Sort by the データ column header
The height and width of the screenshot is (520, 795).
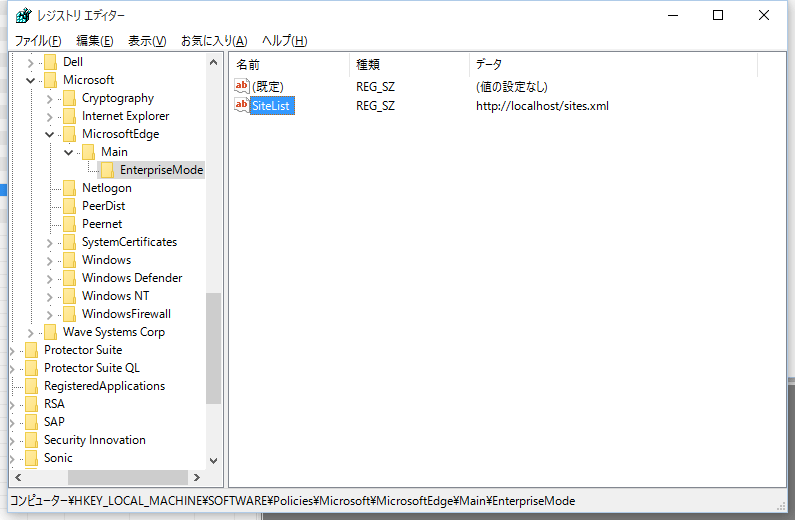click(613, 64)
